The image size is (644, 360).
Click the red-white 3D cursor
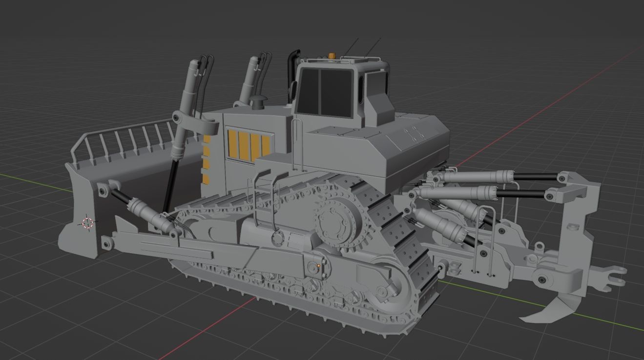(87, 223)
